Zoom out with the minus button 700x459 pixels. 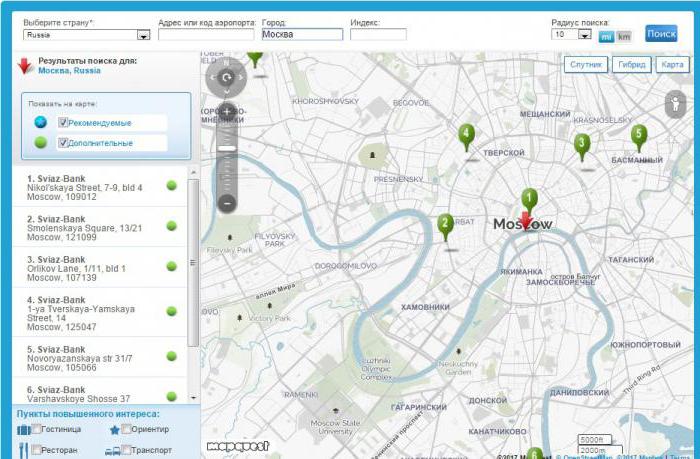(x=227, y=203)
